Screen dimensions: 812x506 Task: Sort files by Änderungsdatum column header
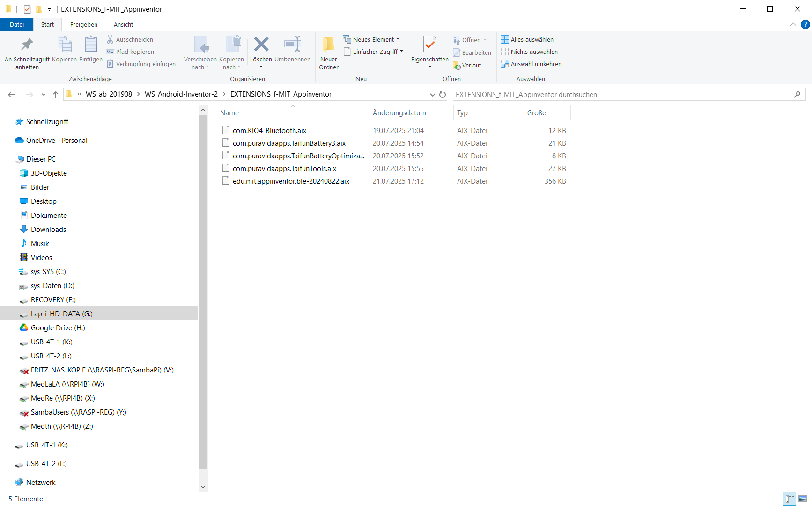[x=399, y=113]
